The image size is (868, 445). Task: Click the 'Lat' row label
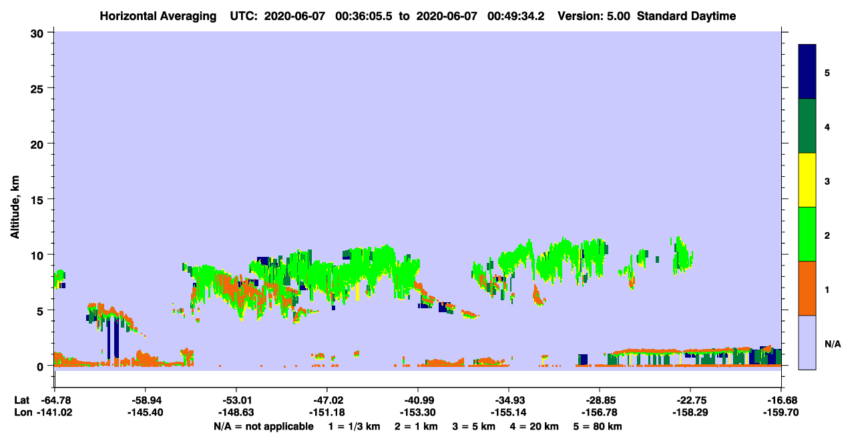pyautogui.click(x=21, y=400)
